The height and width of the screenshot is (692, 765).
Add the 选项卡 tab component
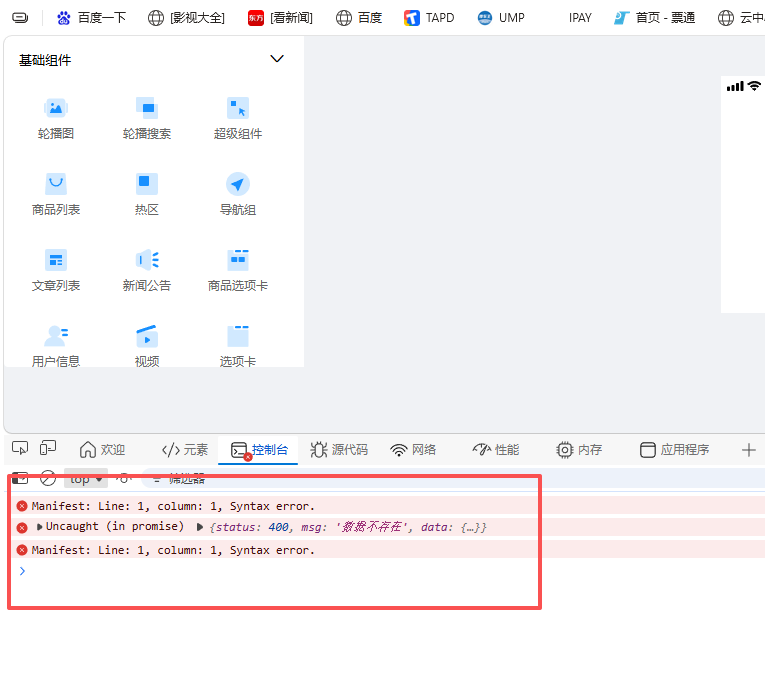coord(238,346)
